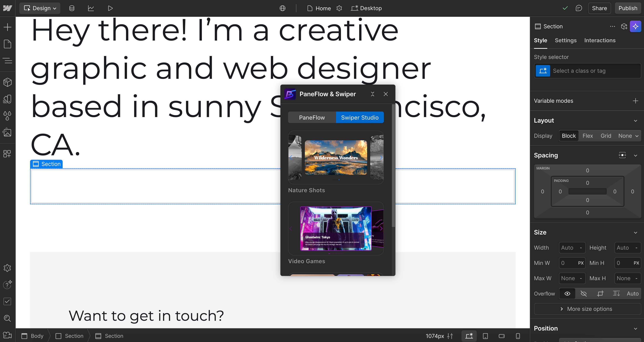Switch to base desktop breakpoint

tap(469, 336)
